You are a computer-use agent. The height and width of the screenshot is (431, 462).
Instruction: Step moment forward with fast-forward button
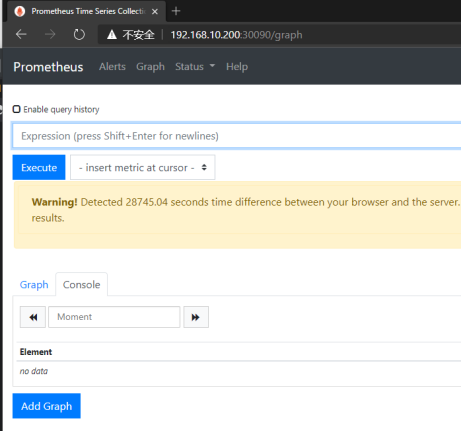tap(196, 317)
